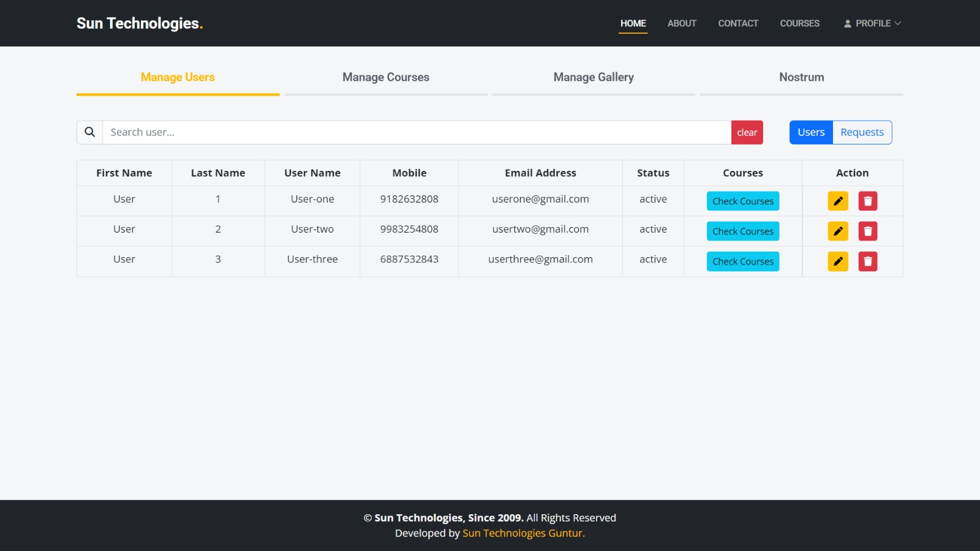This screenshot has width=980, height=551.
Task: Click the edit pencil icon for User-one
Action: 838,201
